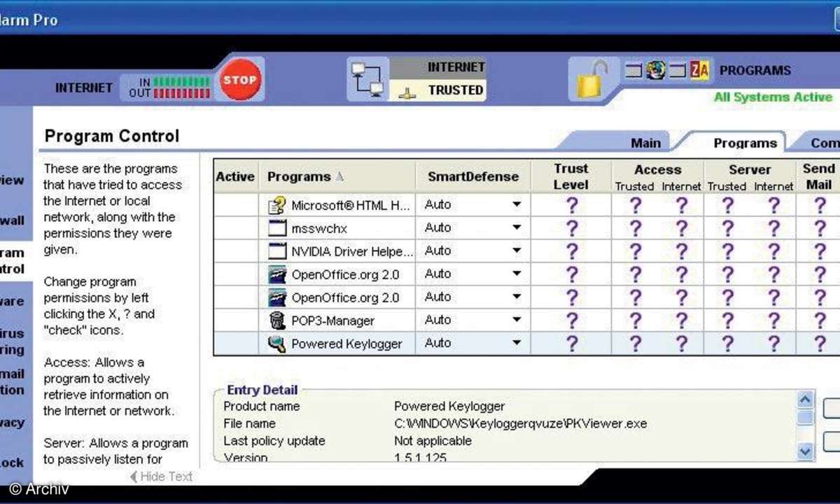Image resolution: width=840 pixels, height=504 pixels.
Task: Switch to the Main tab
Action: [x=645, y=143]
